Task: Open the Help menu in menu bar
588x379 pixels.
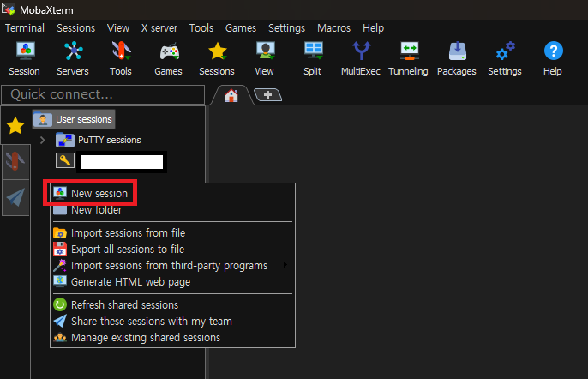Action: click(x=373, y=28)
